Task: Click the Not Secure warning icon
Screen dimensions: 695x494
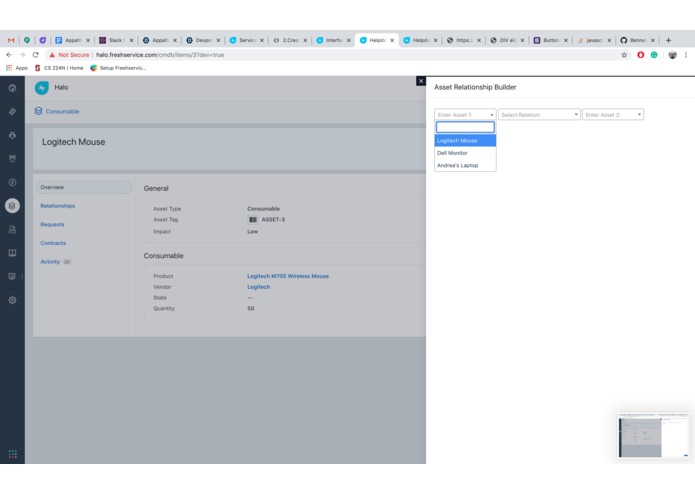Action: coord(52,55)
